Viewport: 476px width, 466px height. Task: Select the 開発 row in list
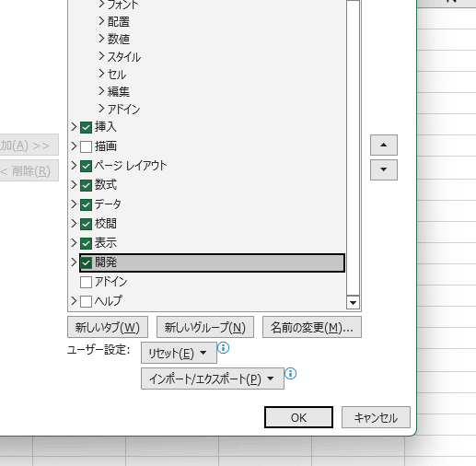[x=212, y=262]
